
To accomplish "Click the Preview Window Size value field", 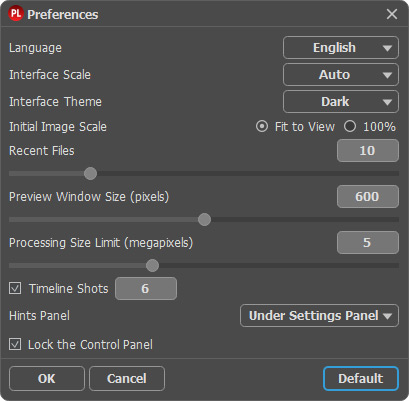I will coord(368,197).
